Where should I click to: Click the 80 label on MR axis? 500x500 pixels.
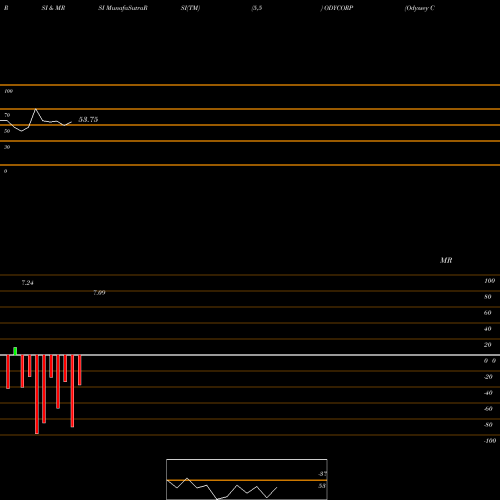tap(488, 297)
